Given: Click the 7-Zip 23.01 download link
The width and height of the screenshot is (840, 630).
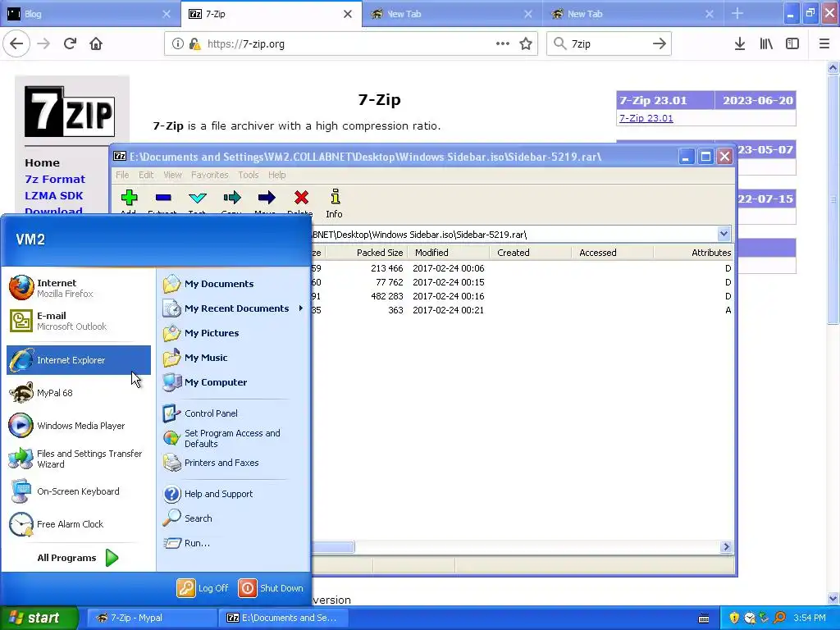Looking at the screenshot, I should click(646, 118).
